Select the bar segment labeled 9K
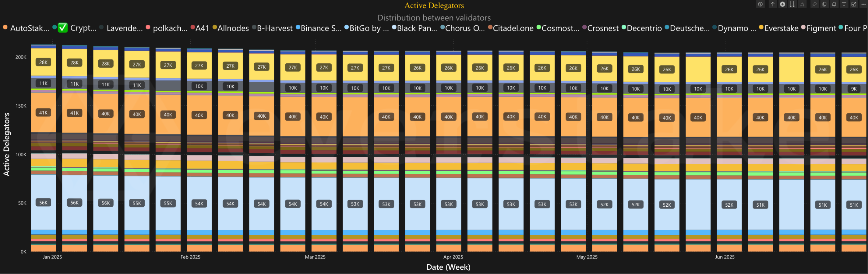 tap(854, 89)
